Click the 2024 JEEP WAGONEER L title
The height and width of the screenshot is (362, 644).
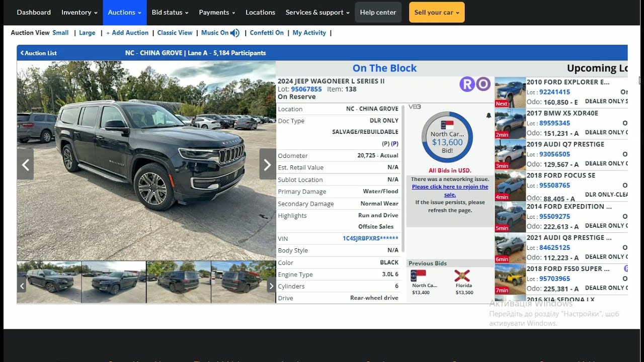coord(331,81)
